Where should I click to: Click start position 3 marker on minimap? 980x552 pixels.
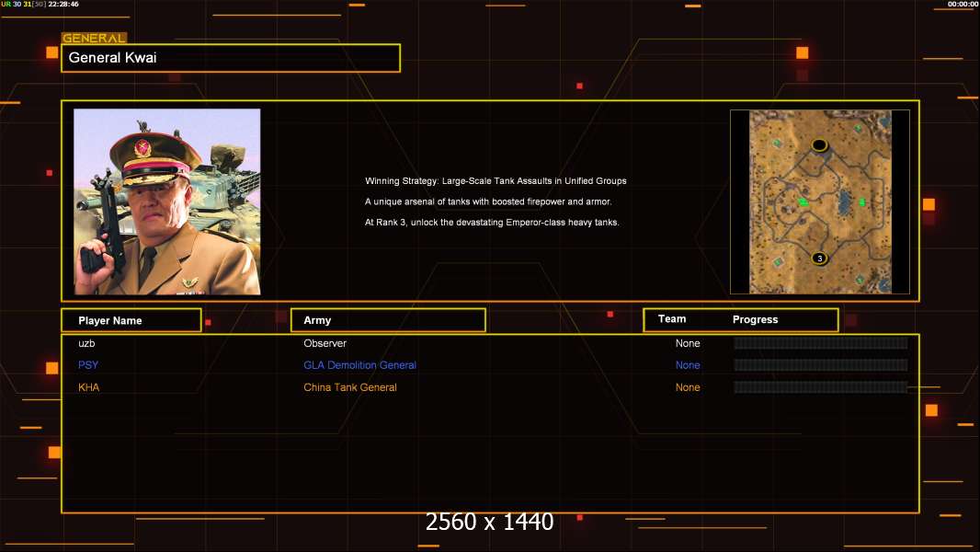(819, 259)
